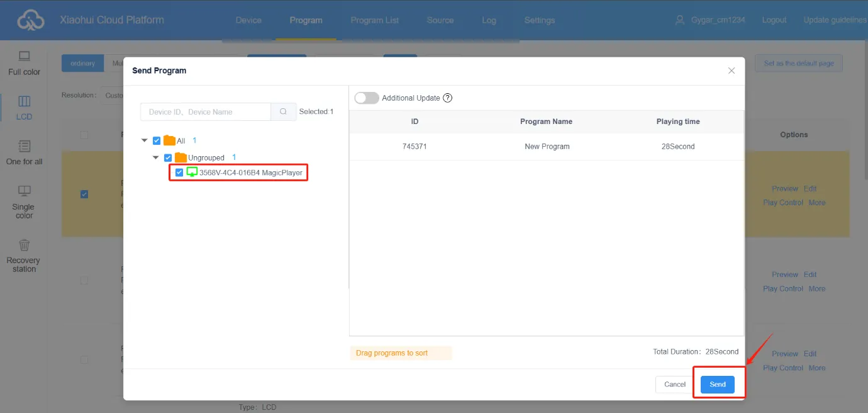Click the green device monitor icon
This screenshot has height=413, width=868.
[x=192, y=172]
